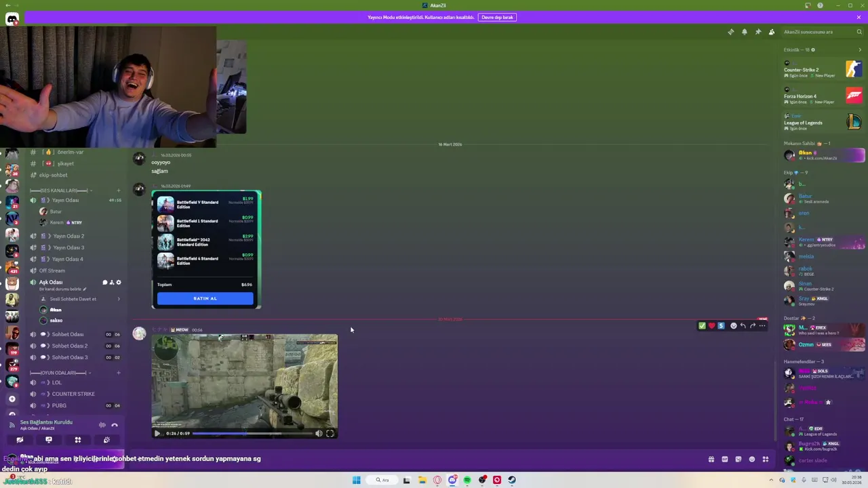Share your screen in voice panel

pos(49,440)
